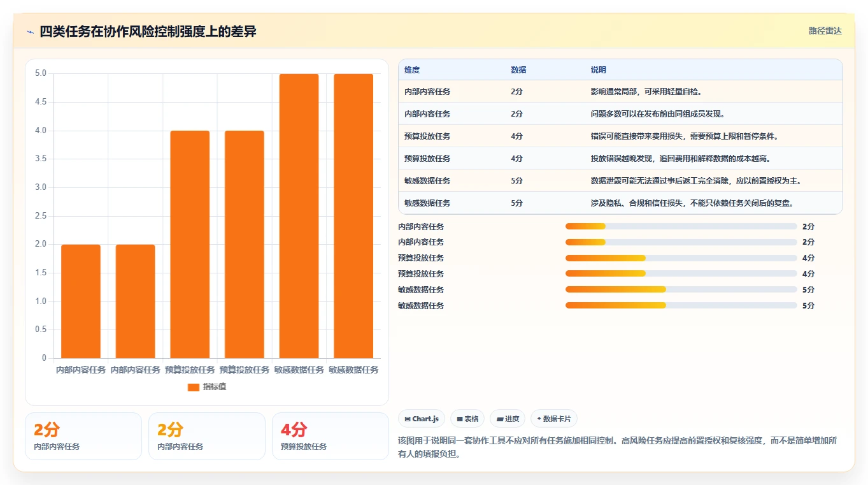Viewport: 868px width, 485px height.
Task: Click 内部内容任务 in the 轻量自检 row
Action: 427,92
